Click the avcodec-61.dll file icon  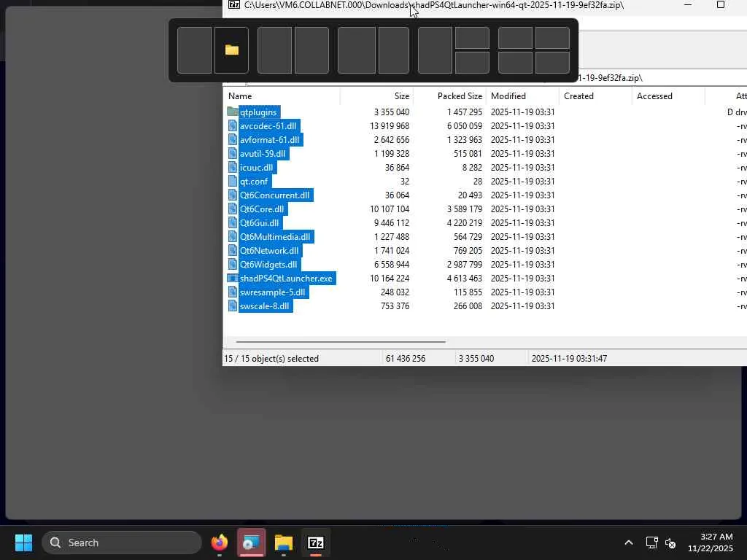coord(233,125)
